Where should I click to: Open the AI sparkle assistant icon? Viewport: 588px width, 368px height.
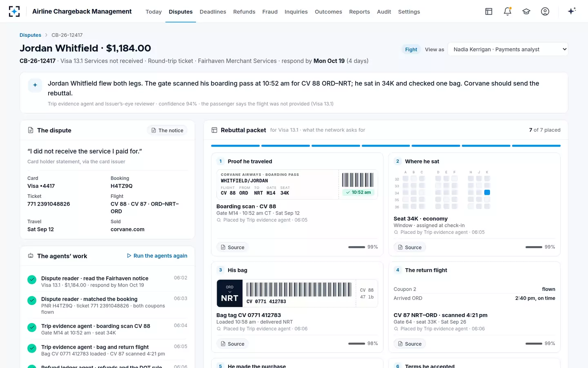572,11
